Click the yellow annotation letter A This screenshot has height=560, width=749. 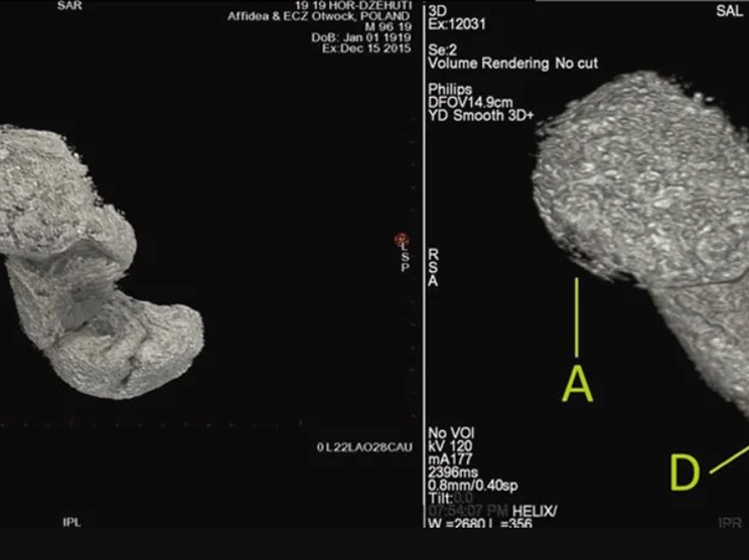pos(577,385)
